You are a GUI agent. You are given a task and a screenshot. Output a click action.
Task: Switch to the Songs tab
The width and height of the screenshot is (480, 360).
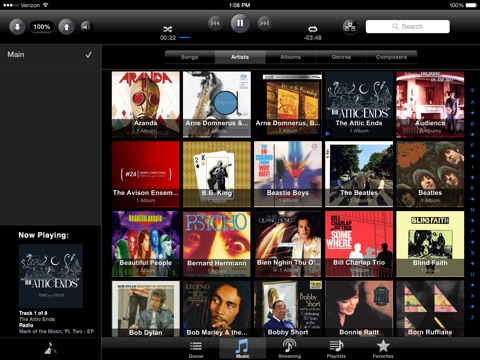(190, 57)
